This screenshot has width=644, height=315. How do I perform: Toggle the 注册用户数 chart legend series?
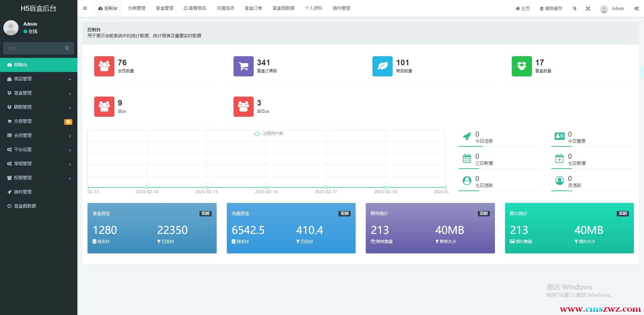268,134
